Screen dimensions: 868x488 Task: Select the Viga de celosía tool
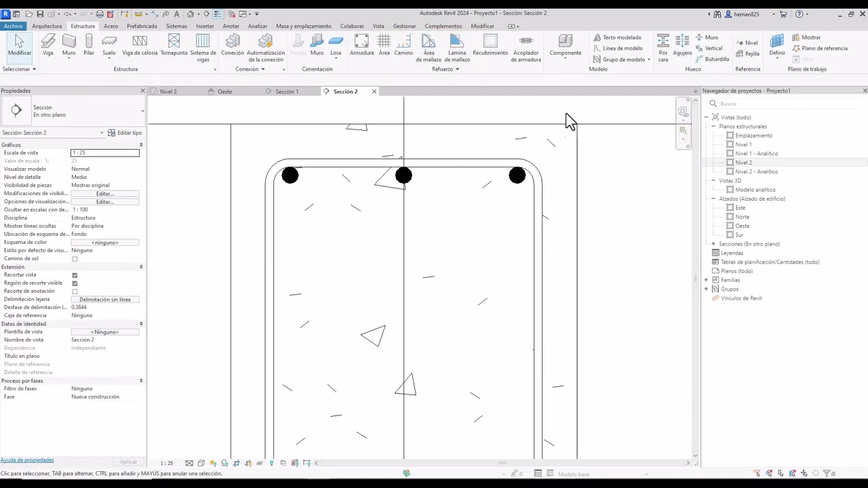pos(140,45)
